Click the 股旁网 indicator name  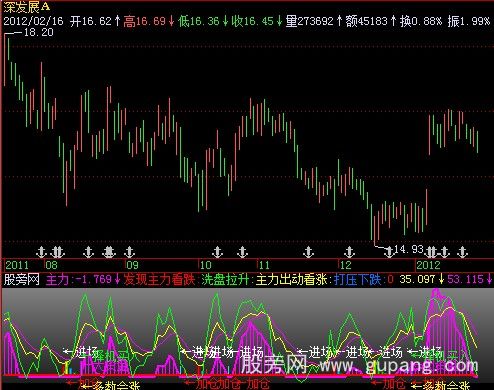pos(22,279)
